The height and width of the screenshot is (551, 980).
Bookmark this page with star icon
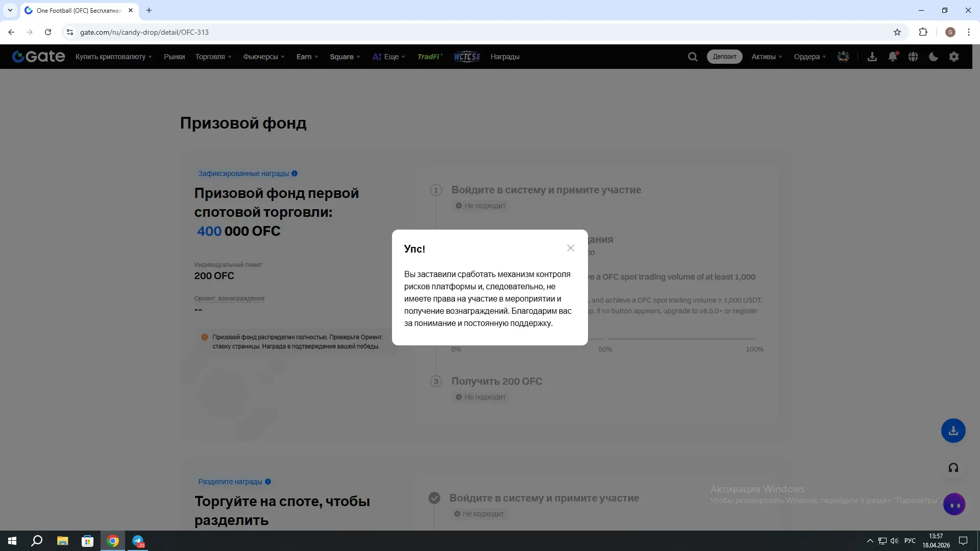897,32
